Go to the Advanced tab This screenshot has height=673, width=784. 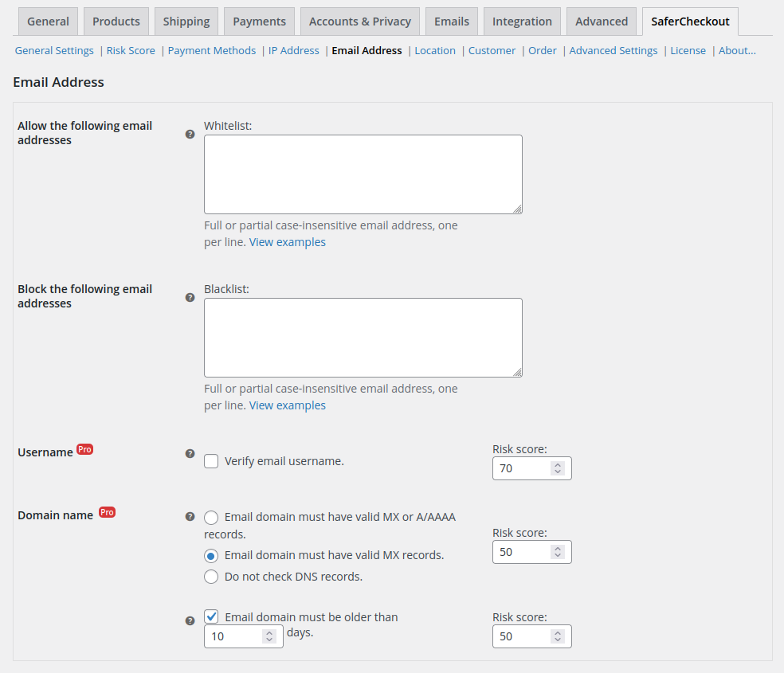pyautogui.click(x=602, y=22)
